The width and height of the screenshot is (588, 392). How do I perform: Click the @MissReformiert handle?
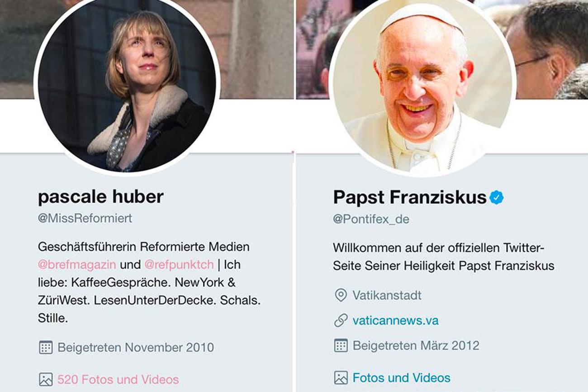coord(84,216)
